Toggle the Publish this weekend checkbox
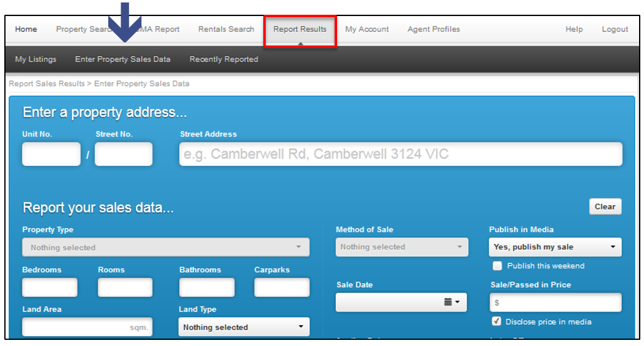Screen dimensions: 644x346 pos(498,266)
